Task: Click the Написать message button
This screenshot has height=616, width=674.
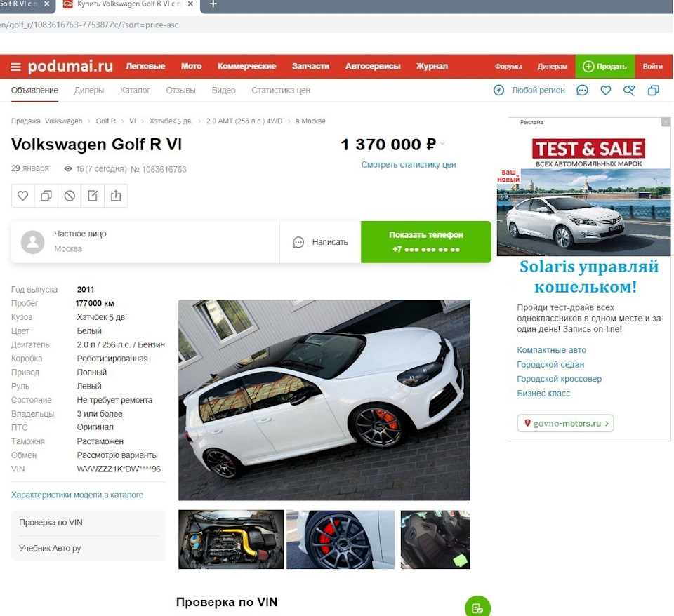Action: (320, 242)
